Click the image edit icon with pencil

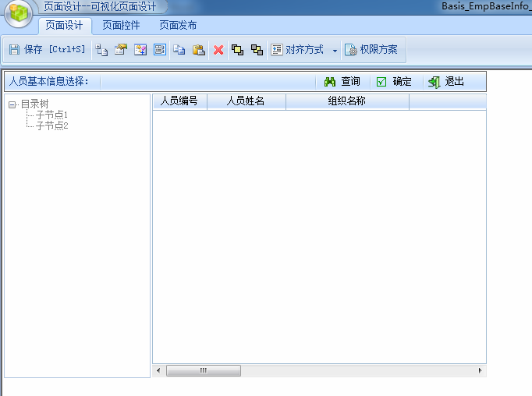click(x=140, y=50)
